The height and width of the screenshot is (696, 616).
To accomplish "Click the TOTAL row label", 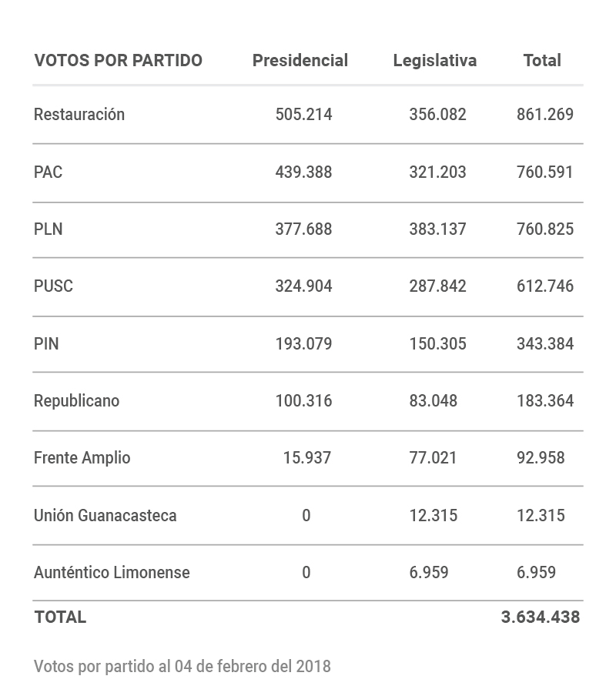I will point(60,617).
